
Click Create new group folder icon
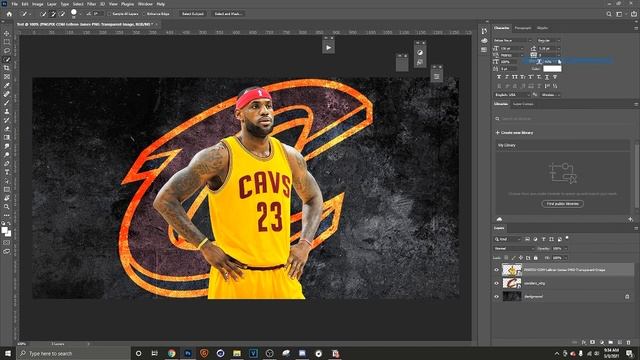611,342
